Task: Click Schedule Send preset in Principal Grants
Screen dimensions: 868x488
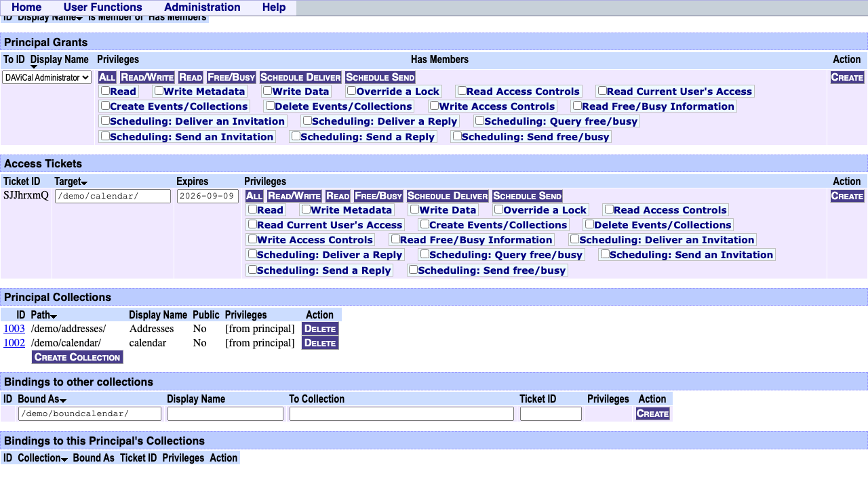Action: 380,77
